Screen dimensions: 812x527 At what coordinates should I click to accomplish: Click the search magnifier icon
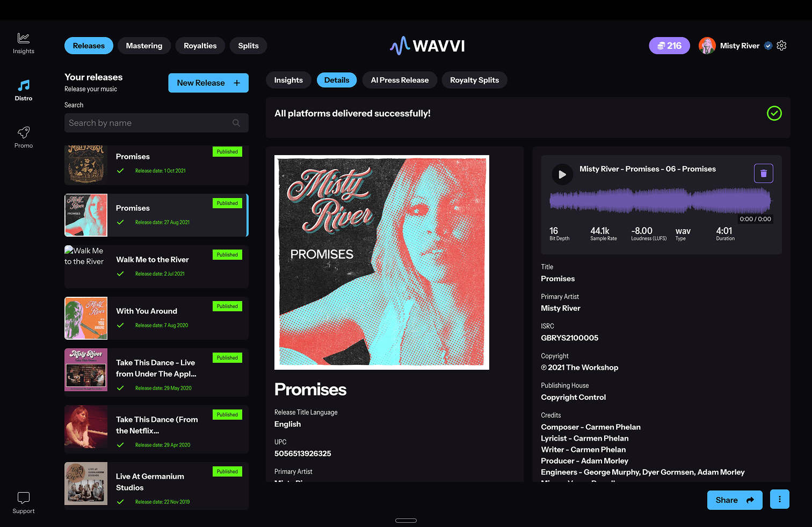tap(236, 123)
